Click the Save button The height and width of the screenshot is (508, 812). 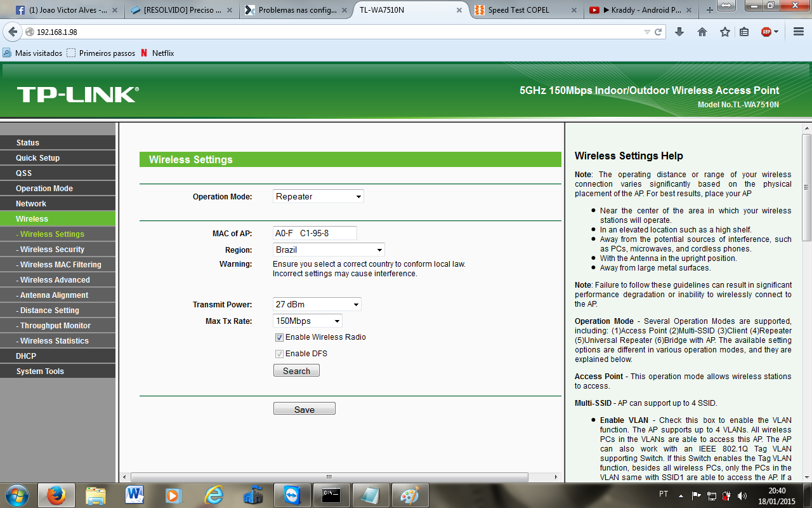304,409
